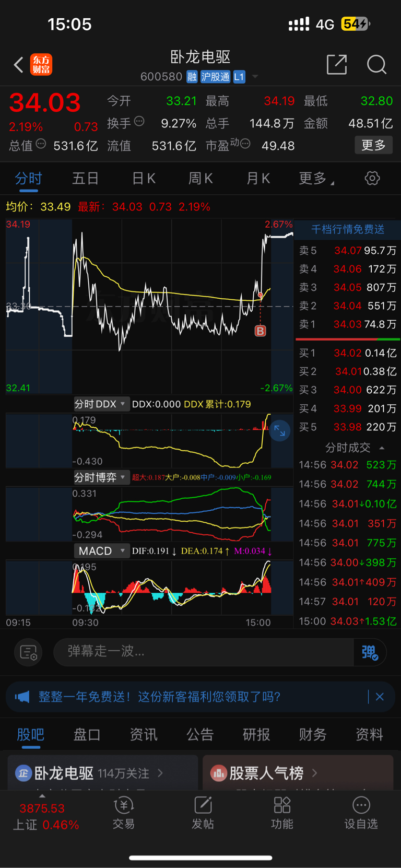The width and height of the screenshot is (401, 868).
Task: Tap the expand chart fullscreen icon
Action: [280, 430]
